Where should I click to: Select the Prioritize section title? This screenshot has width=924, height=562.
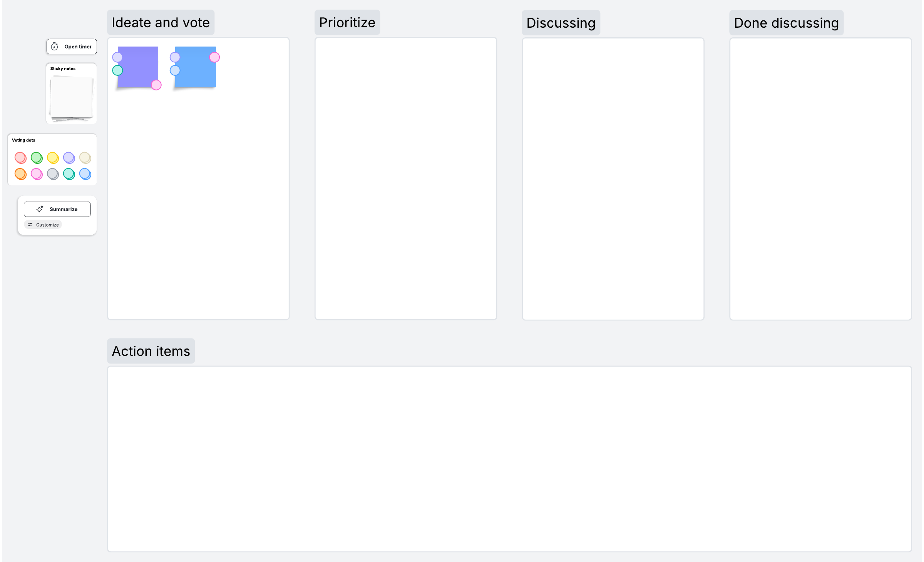[347, 23]
